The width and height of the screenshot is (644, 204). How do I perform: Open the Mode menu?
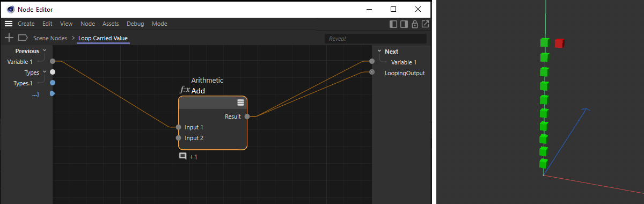point(159,24)
